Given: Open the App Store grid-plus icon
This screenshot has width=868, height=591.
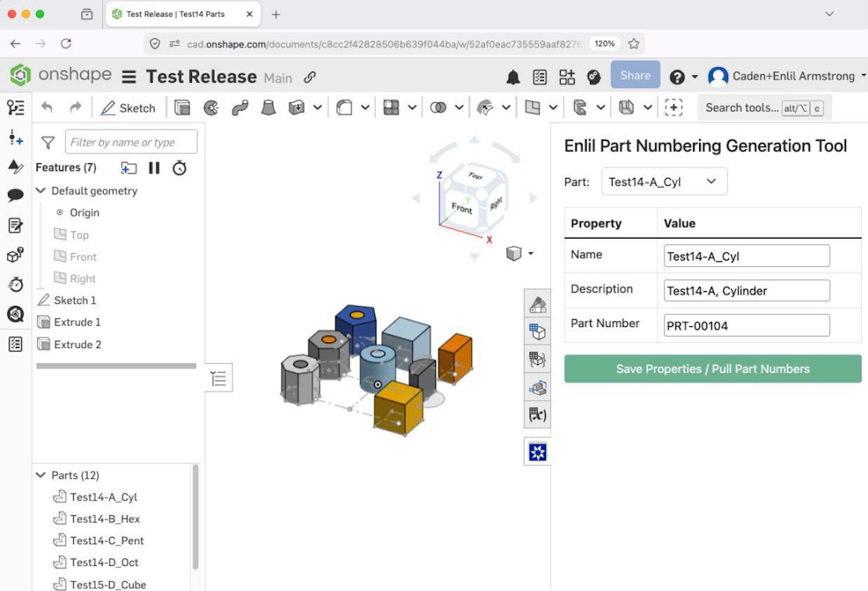Looking at the screenshot, I should [x=567, y=77].
